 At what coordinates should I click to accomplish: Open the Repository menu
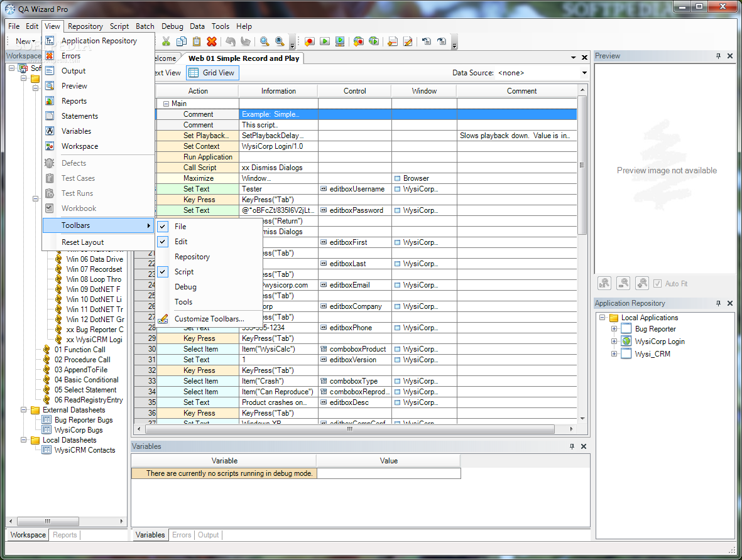(x=85, y=26)
